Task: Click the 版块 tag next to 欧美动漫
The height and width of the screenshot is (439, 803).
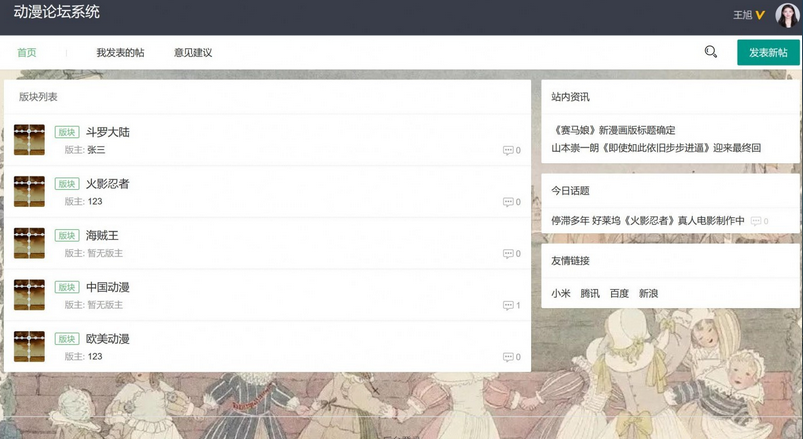Action: pyautogui.click(x=67, y=339)
